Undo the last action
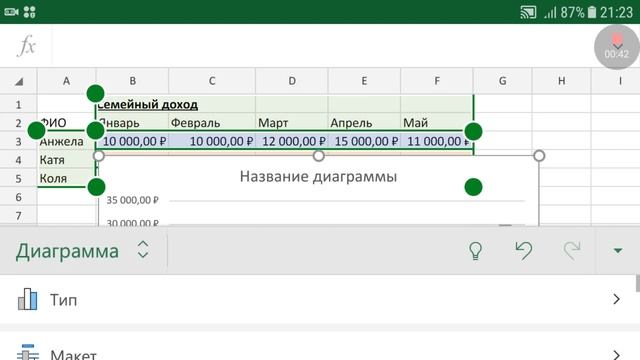 click(x=524, y=250)
